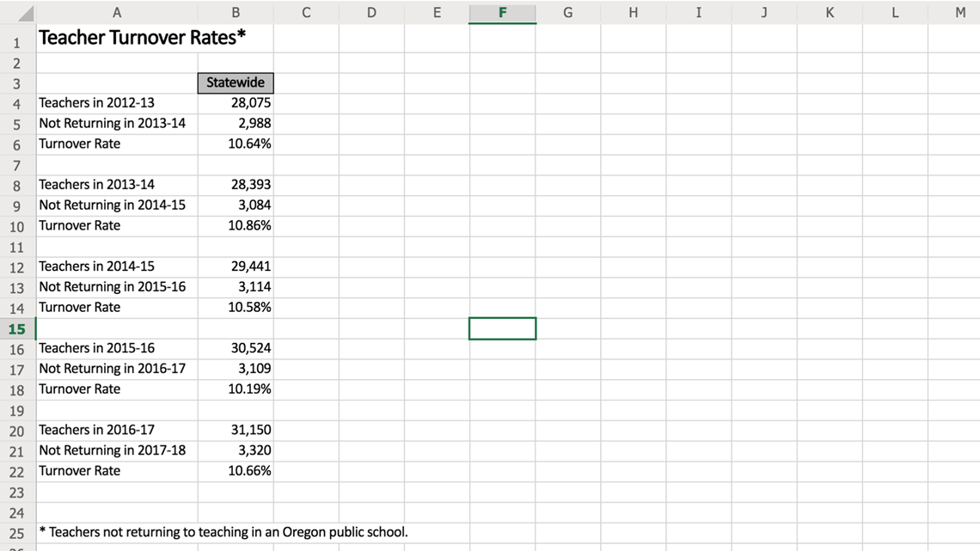Click the Select All corner triangle
The image size is (980, 551).
[25, 13]
